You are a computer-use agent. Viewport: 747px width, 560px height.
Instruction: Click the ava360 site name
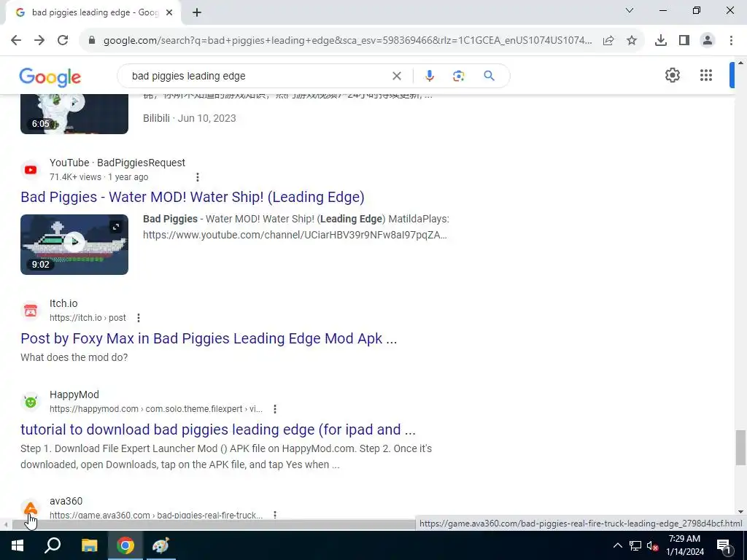66,502
